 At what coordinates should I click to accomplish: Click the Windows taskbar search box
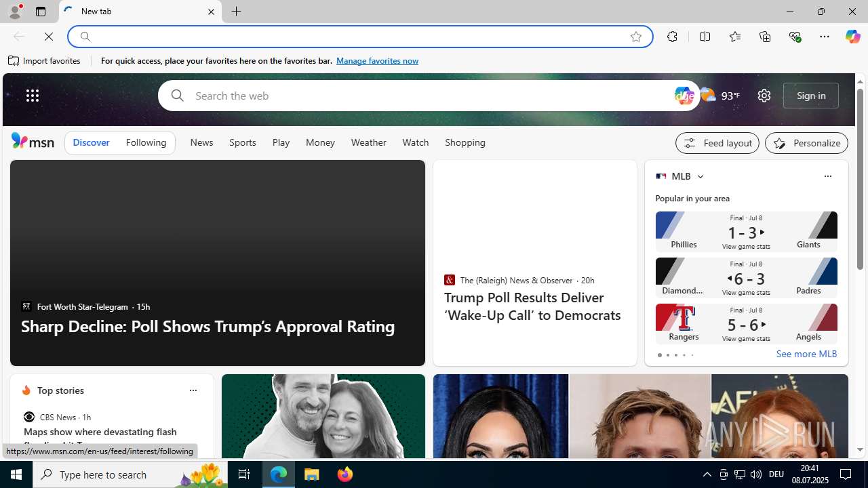tap(130, 474)
